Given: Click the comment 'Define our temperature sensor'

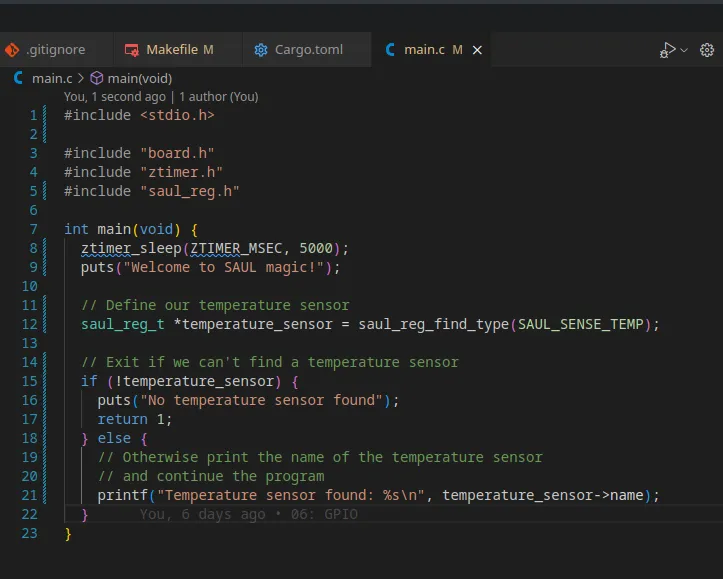Looking at the screenshot, I should [x=215, y=305].
